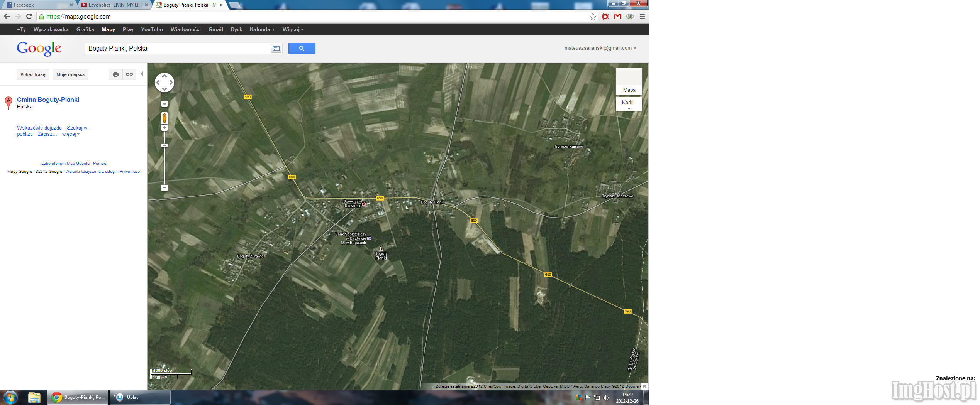Screen dimensions: 980x405
Task: Open Grafika in Google bar
Action: (85, 29)
